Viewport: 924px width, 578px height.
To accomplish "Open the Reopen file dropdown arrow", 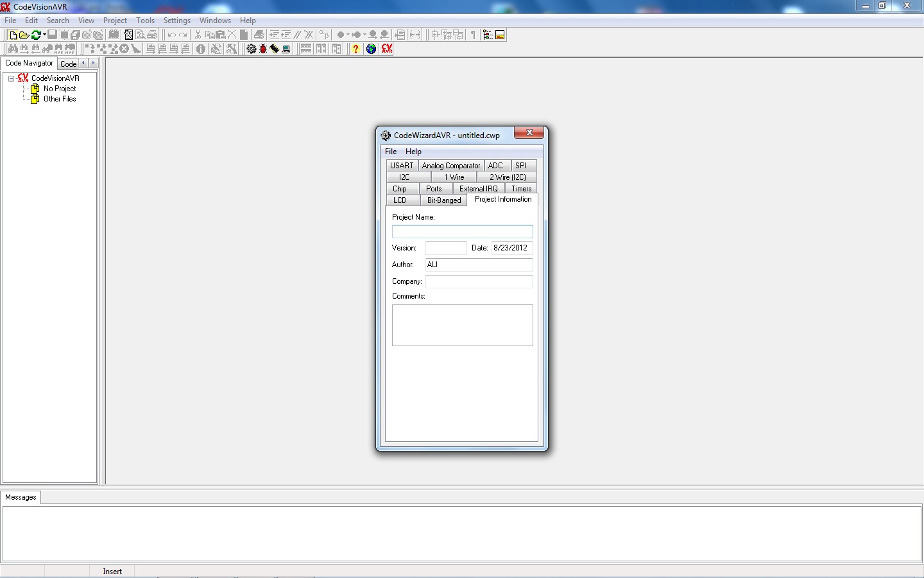I will (x=44, y=35).
